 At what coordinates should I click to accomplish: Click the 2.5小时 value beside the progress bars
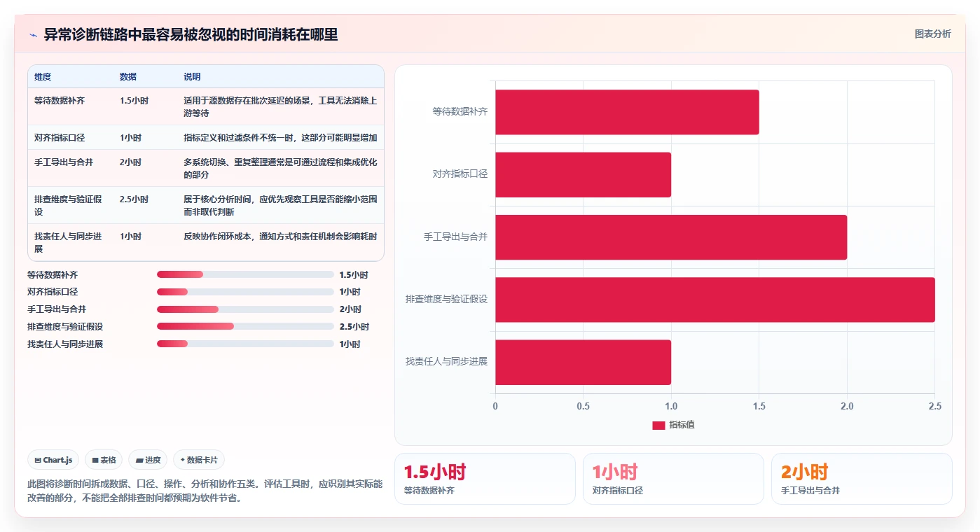354,326
